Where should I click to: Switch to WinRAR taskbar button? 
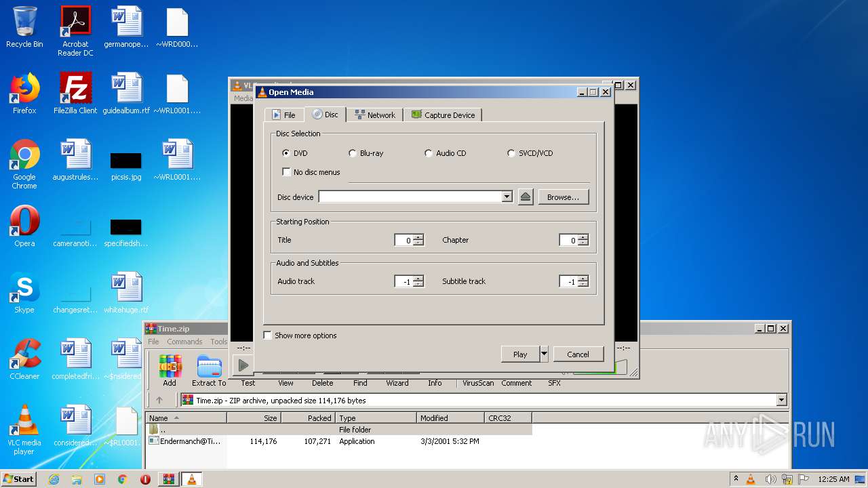169,479
